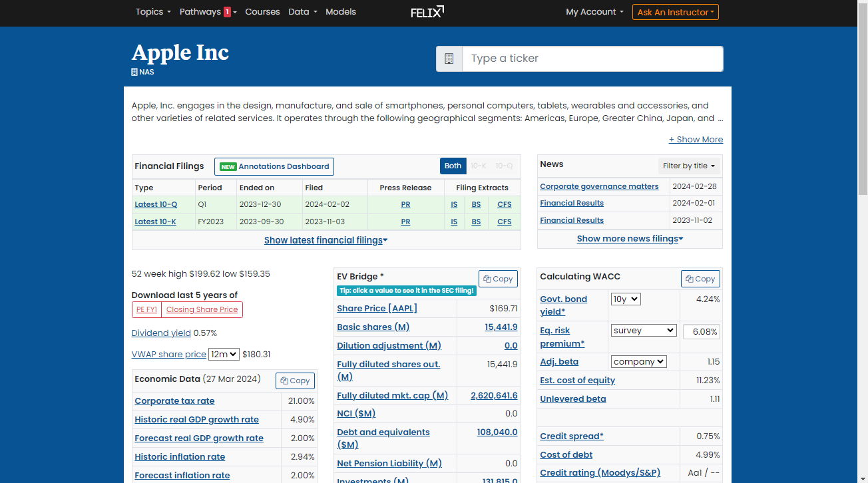The height and width of the screenshot is (483, 868).
Task: Open the NEW Annotations Dashboard
Action: 274,166
